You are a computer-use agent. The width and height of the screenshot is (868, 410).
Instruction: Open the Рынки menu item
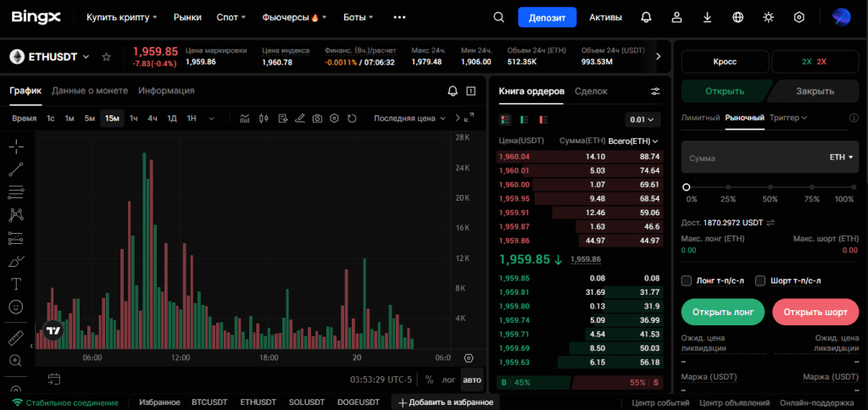coord(187,17)
